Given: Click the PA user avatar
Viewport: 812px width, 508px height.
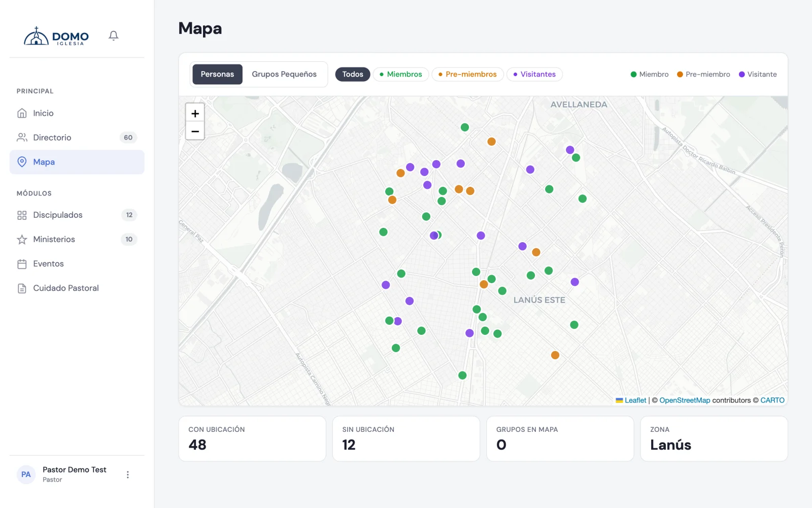Looking at the screenshot, I should 26,475.
